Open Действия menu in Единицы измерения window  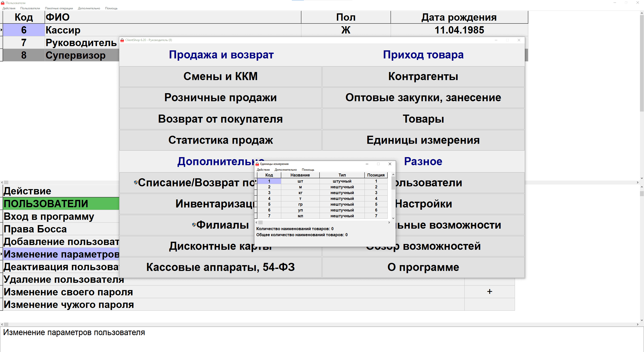click(263, 170)
